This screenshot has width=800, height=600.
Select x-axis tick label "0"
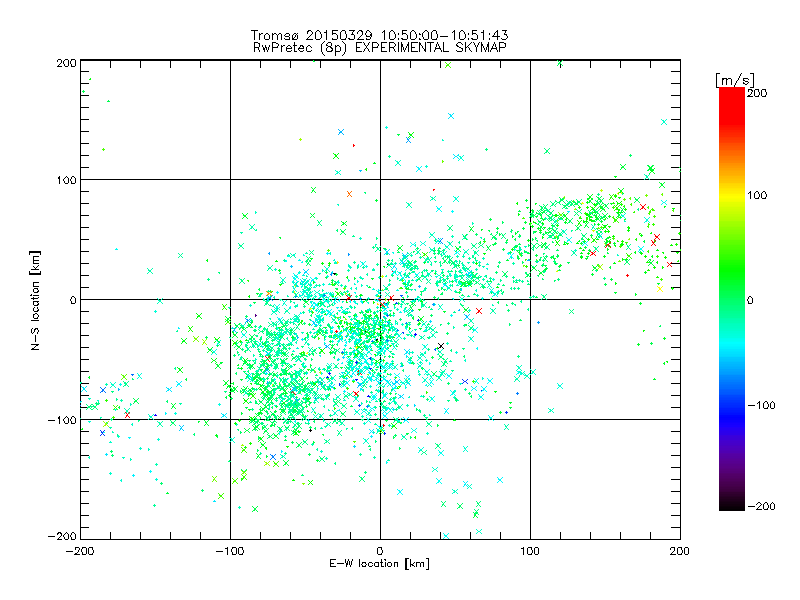(x=380, y=551)
